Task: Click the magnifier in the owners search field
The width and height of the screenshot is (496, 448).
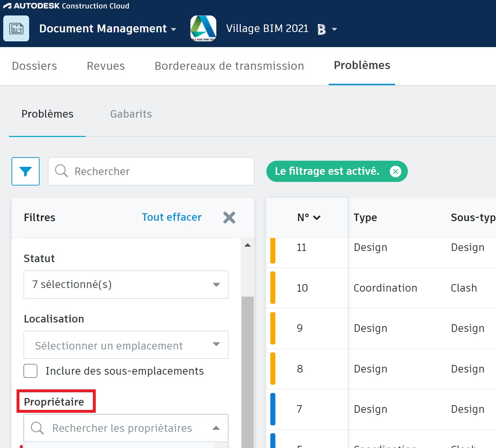Action: click(37, 428)
